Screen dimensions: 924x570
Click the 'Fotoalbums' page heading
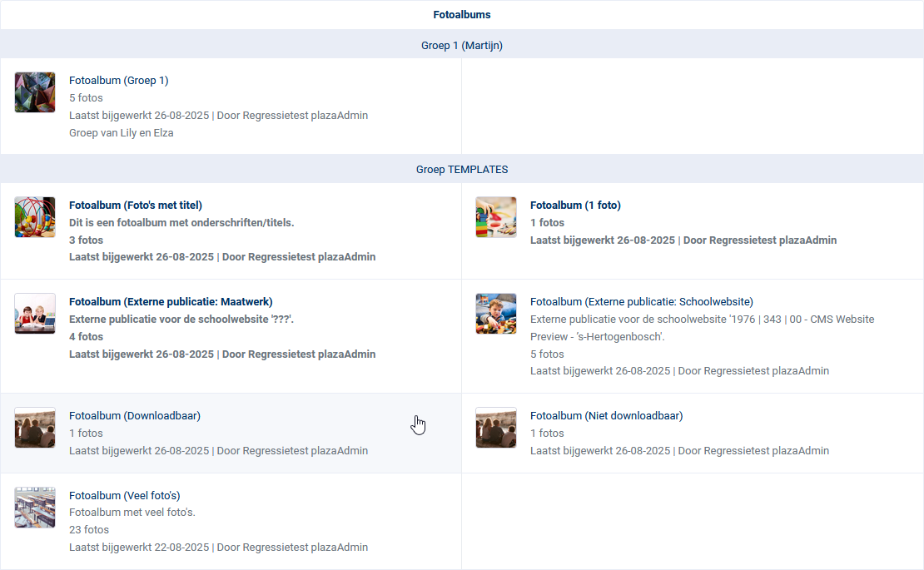point(462,15)
